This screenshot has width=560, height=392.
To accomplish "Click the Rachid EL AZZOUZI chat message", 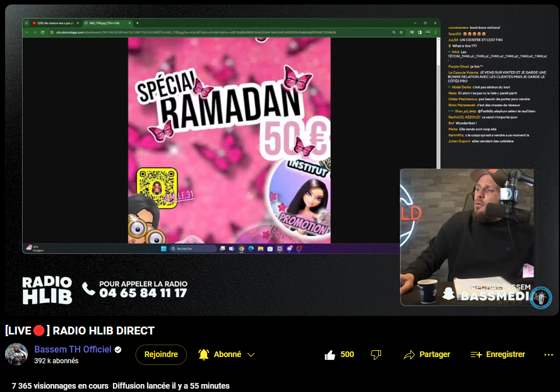I will click(x=483, y=117).
